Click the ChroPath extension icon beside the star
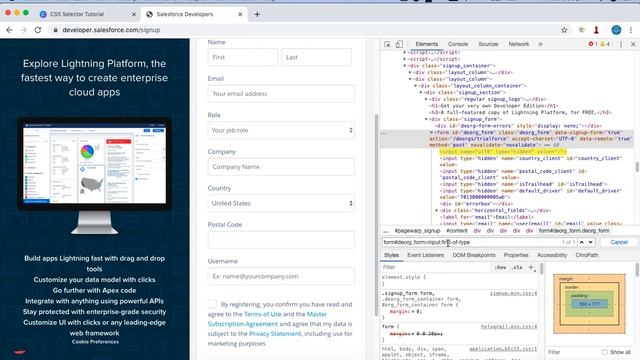Image resolution: width=640 pixels, height=360 pixels. point(582,30)
